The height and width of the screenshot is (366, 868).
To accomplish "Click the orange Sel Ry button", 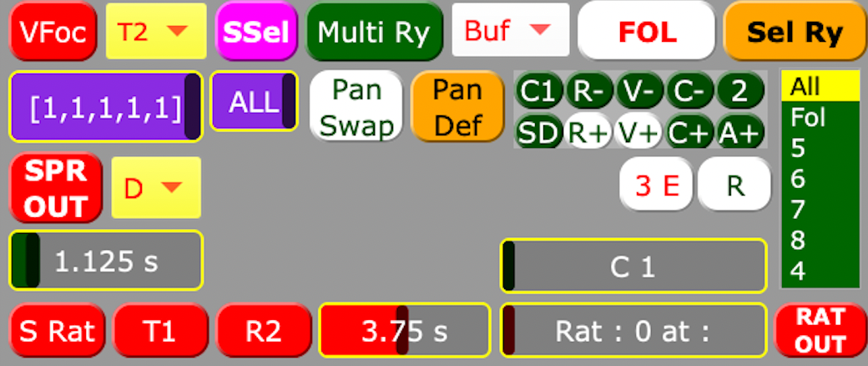I will pos(795,32).
